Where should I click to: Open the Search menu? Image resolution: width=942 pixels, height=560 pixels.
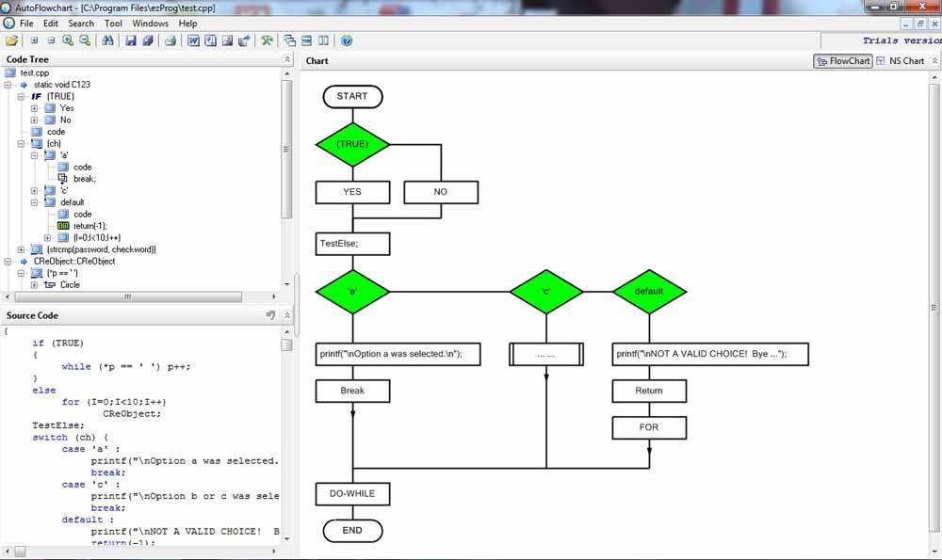coord(81,24)
